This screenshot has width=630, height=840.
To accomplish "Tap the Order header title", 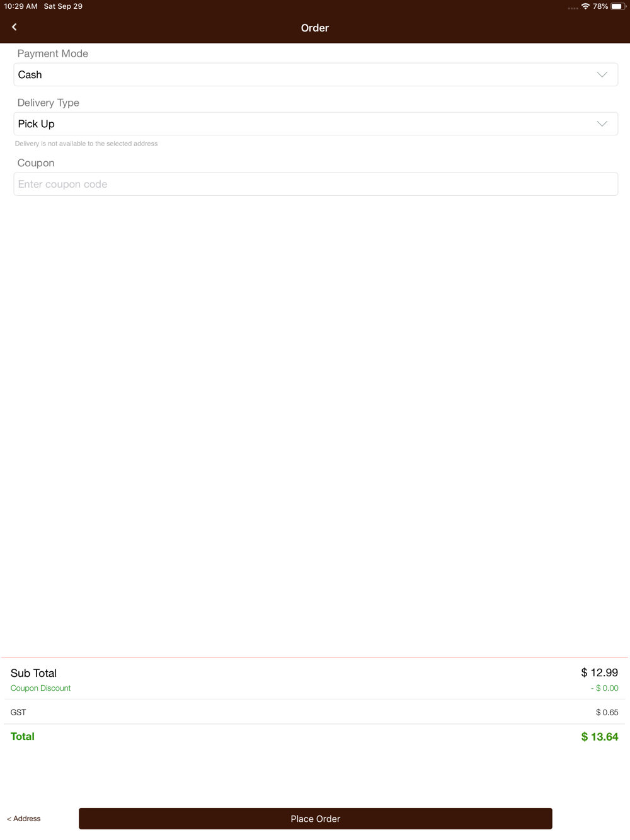I will pyautogui.click(x=315, y=28).
